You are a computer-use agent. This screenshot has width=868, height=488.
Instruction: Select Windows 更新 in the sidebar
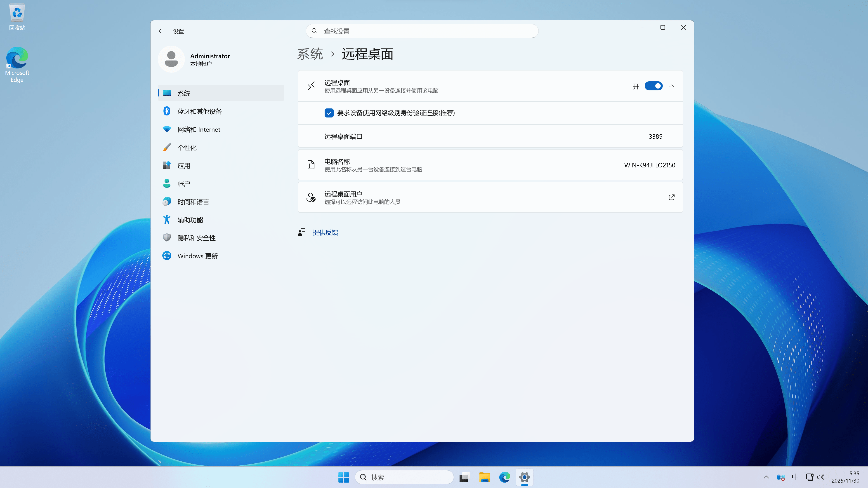197,256
